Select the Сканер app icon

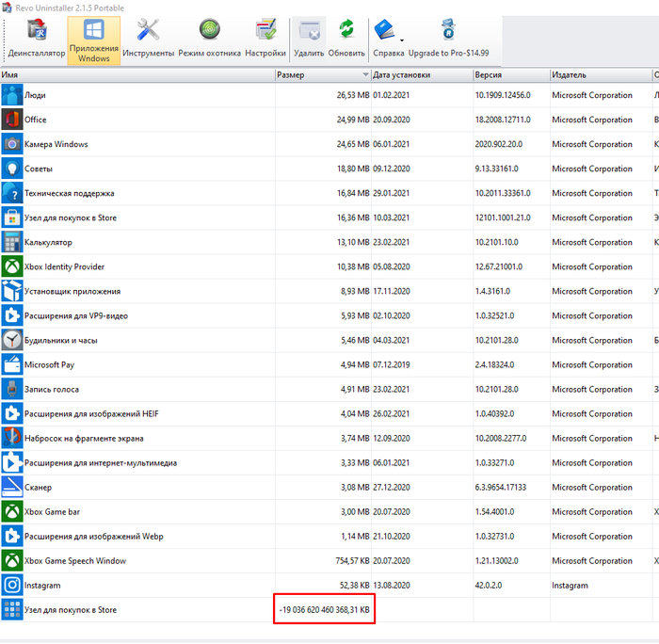[12, 487]
